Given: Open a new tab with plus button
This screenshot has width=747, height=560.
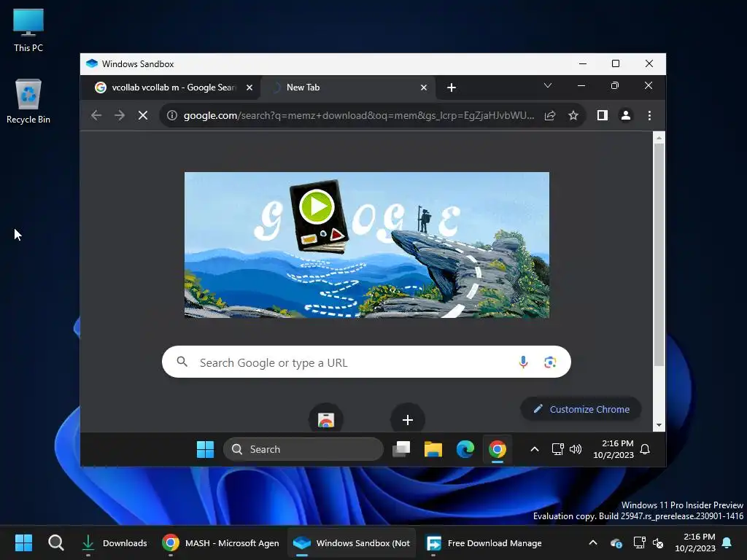Looking at the screenshot, I should (x=452, y=87).
